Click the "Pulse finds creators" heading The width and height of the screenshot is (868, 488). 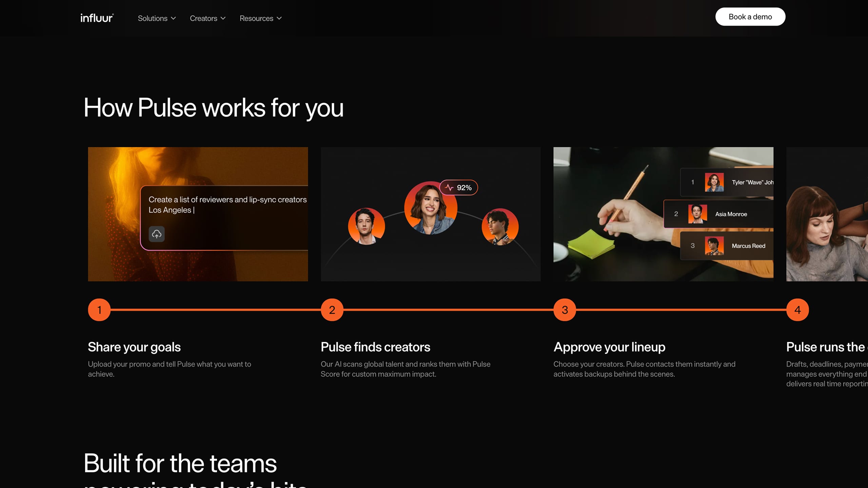point(375,347)
